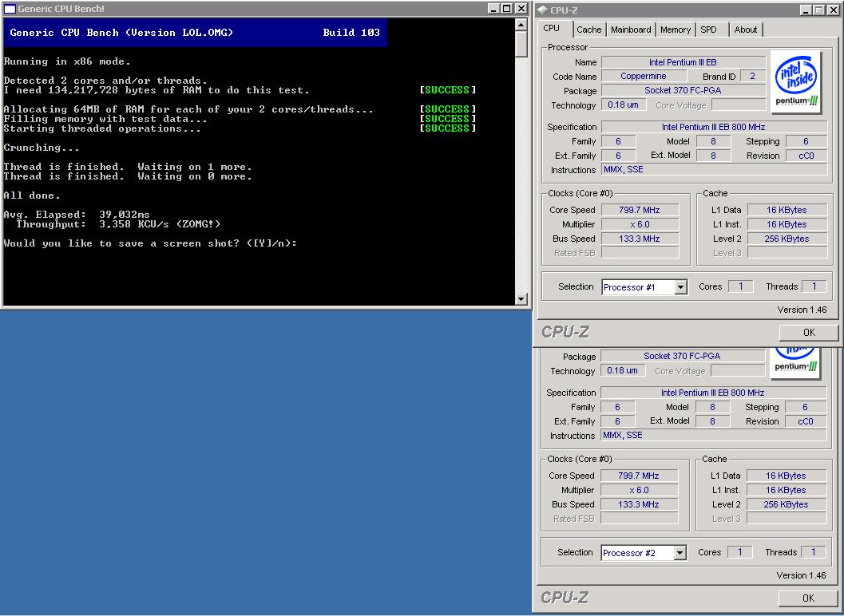Click Level 2 256 KBytes in top CPU-Z

pyautogui.click(x=787, y=239)
